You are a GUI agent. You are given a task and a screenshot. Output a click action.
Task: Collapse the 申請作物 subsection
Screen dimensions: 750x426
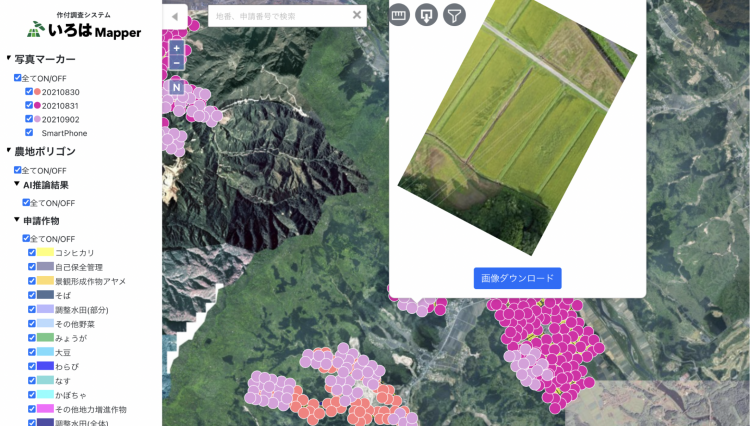coord(17,219)
